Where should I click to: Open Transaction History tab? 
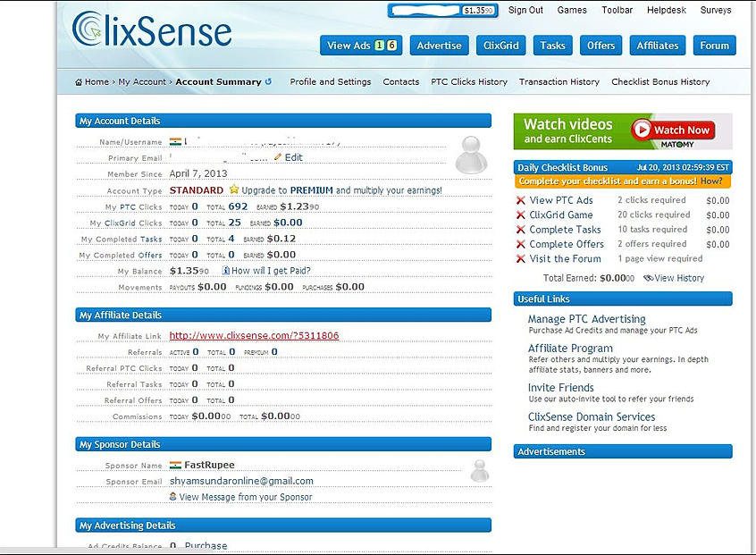559,81
